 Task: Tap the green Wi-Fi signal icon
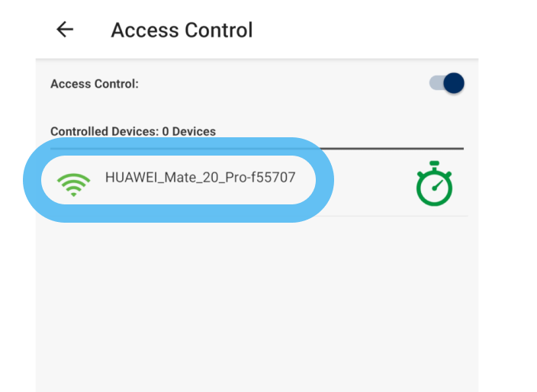click(73, 183)
